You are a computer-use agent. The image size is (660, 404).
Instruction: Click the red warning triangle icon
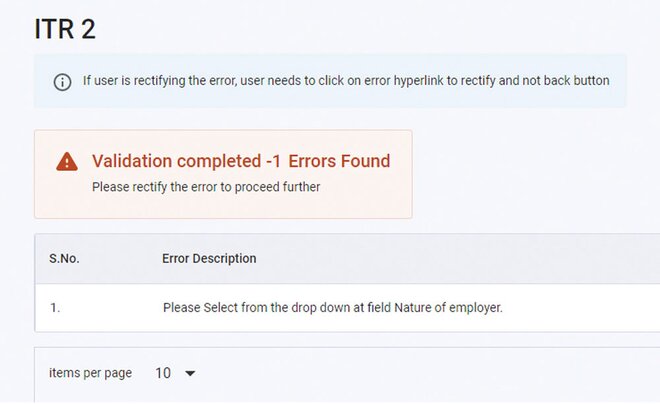tap(67, 162)
